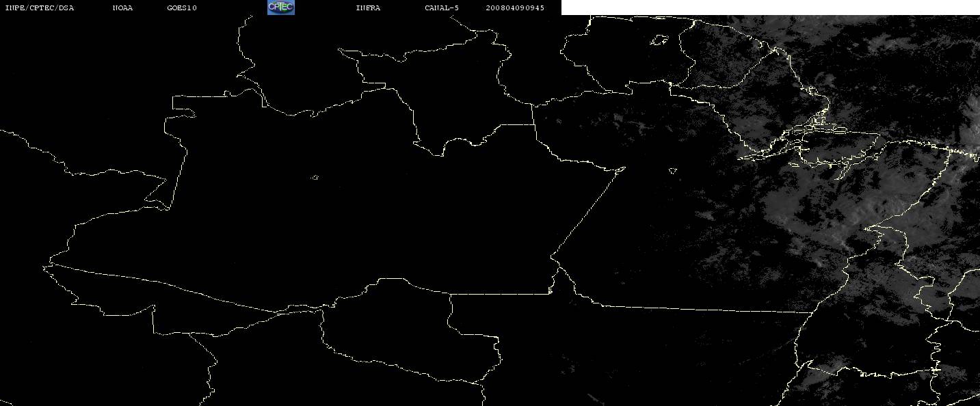Click the CPTEC logo in the header
980x406 pixels.
[x=280, y=8]
